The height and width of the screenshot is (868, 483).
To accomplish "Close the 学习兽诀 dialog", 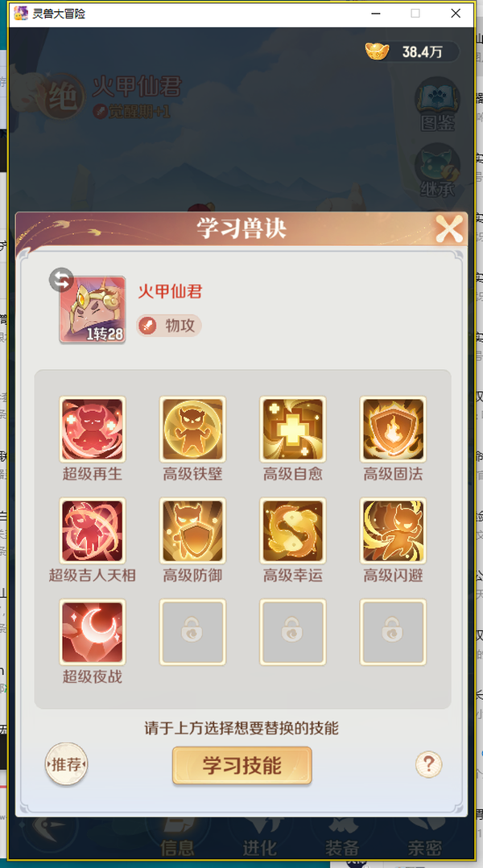I will coord(449,229).
